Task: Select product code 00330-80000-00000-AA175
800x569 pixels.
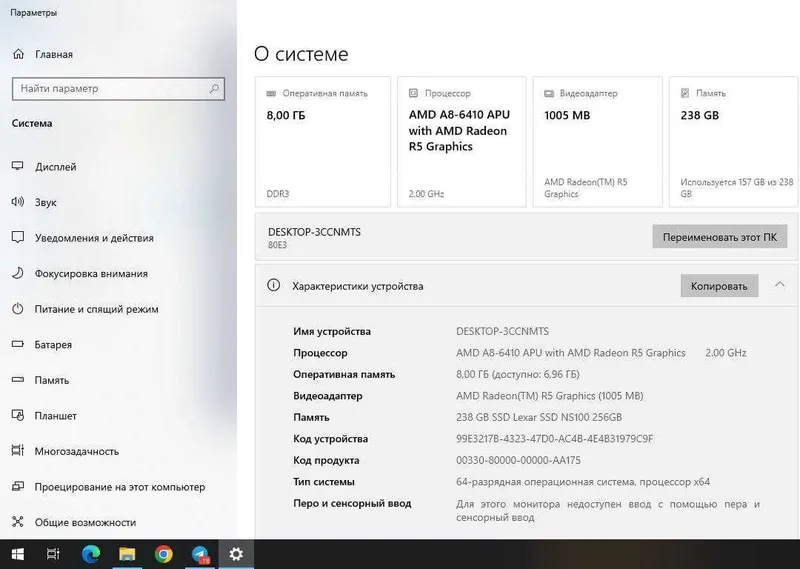Action: (x=518, y=460)
